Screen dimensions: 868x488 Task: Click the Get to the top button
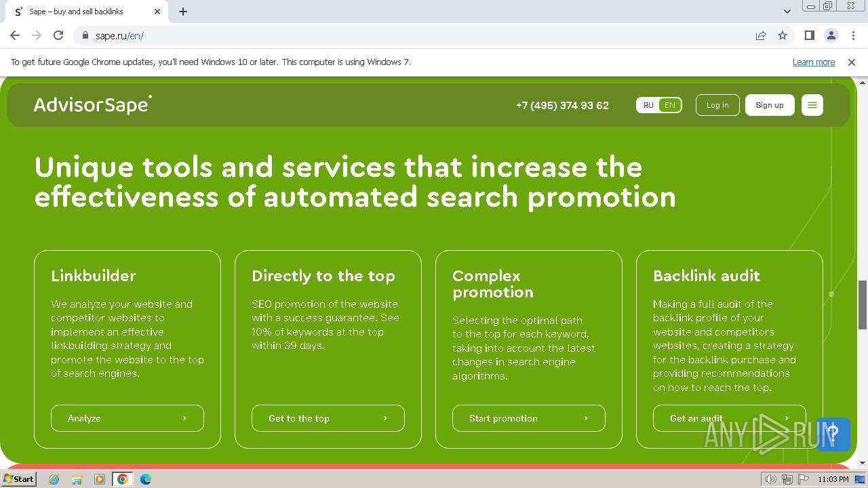(x=328, y=418)
